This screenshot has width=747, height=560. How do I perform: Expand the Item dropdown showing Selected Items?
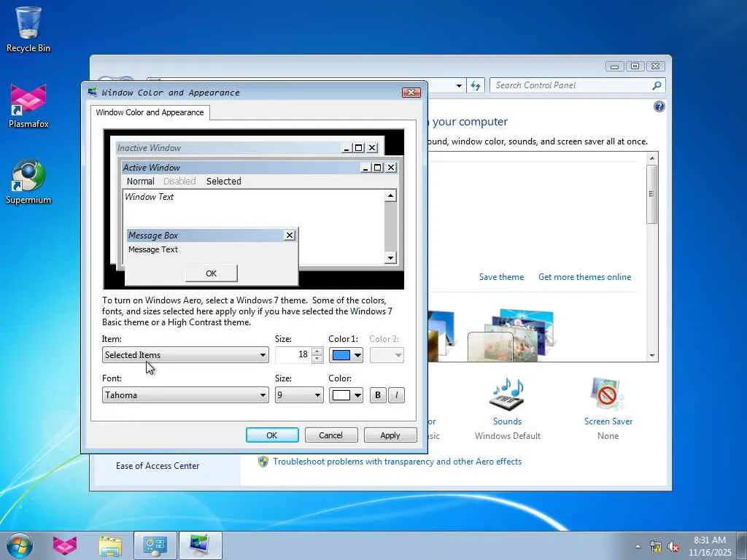tap(185, 355)
